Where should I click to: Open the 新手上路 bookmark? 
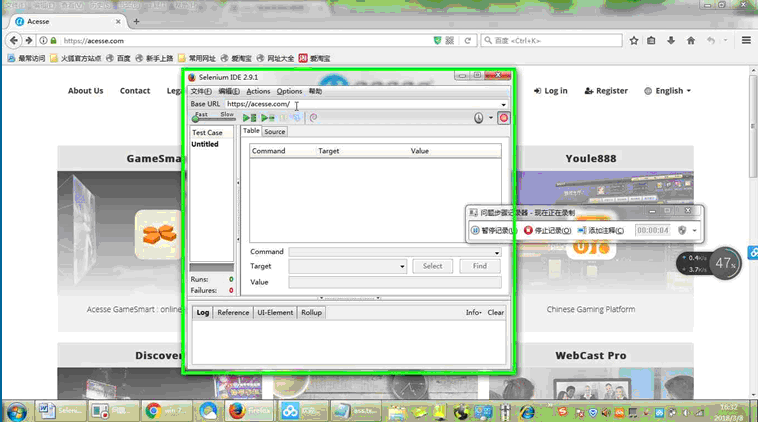point(154,58)
